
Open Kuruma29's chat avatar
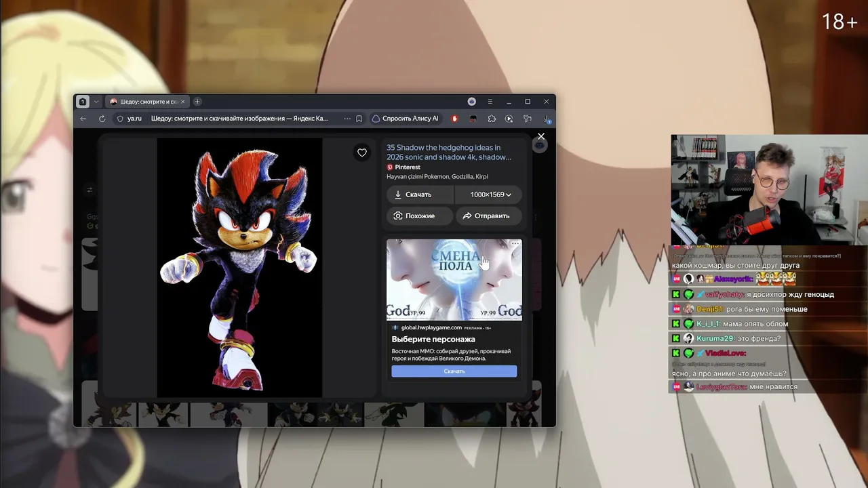(x=688, y=338)
